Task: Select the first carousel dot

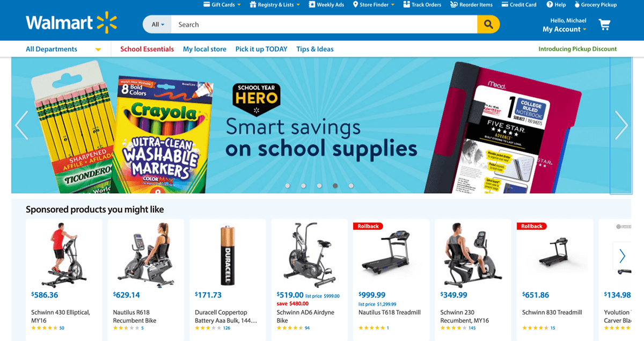Action: [288, 186]
